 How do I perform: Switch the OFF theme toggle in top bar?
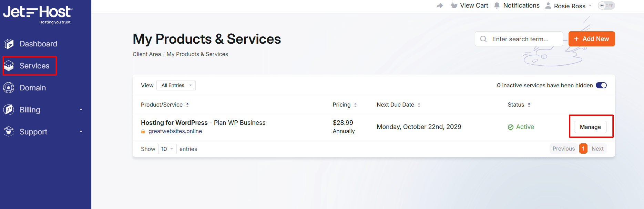606,5
